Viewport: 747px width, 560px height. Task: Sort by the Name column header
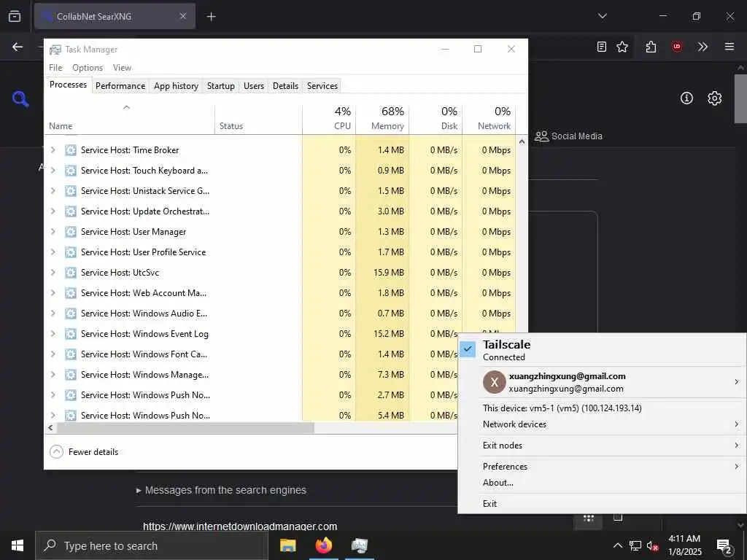point(130,118)
